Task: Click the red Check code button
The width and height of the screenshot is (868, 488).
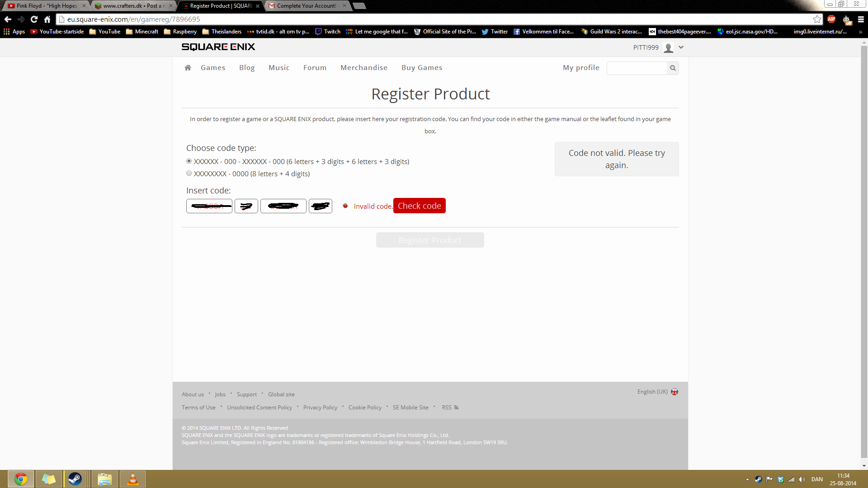Action: click(x=419, y=206)
